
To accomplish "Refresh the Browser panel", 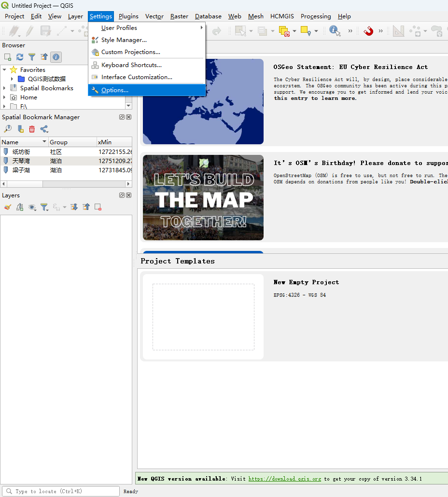I will 20,57.
